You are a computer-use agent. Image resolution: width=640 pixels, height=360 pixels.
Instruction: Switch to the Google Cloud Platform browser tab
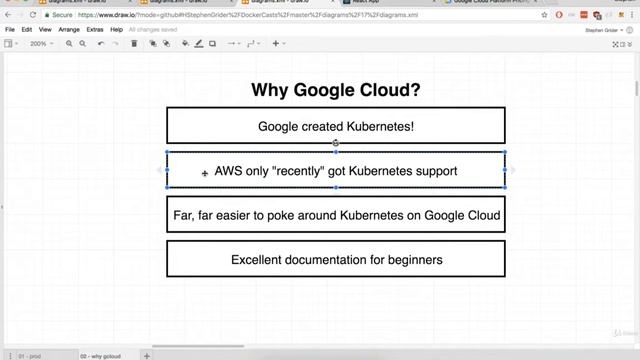[x=490, y=2]
